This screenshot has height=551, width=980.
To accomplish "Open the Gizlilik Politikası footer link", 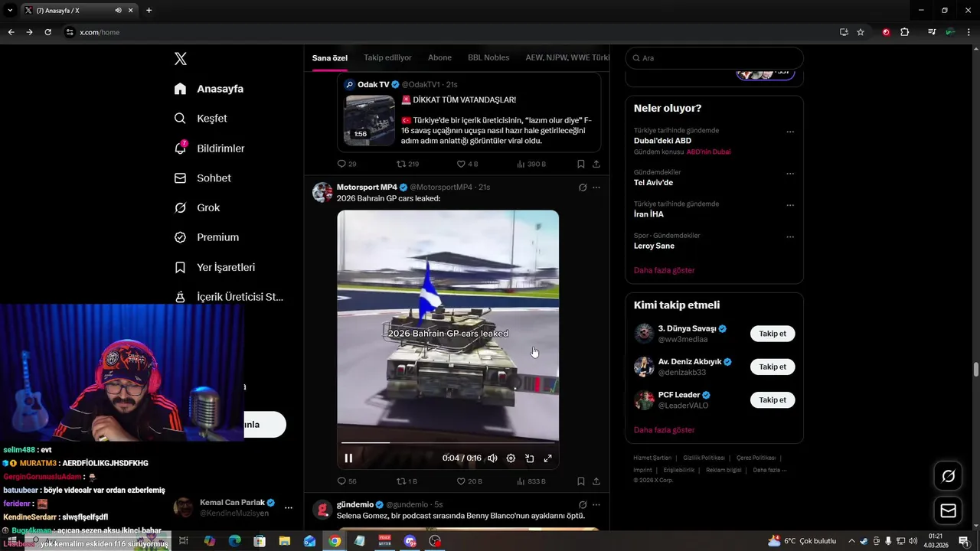I will click(x=704, y=458).
